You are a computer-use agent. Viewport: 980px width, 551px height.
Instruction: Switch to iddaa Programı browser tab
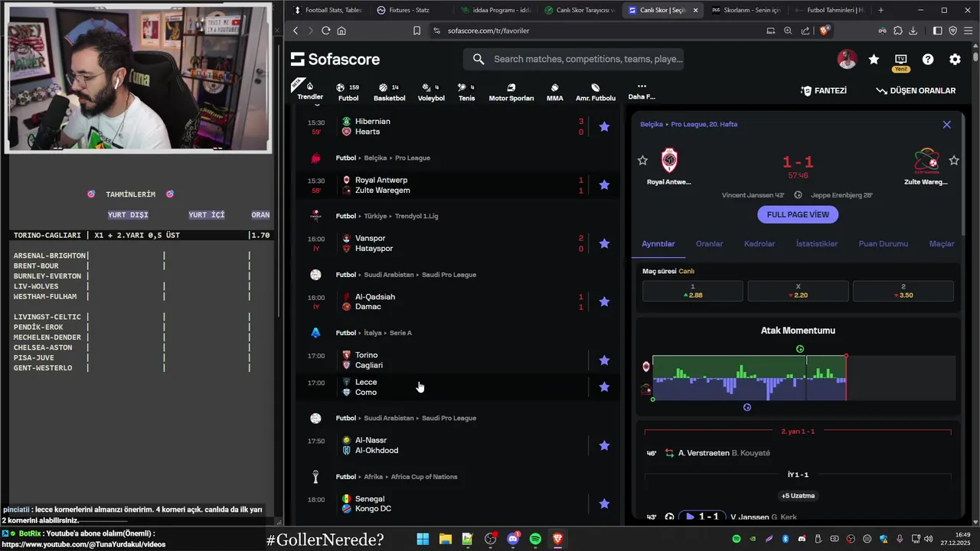(496, 10)
